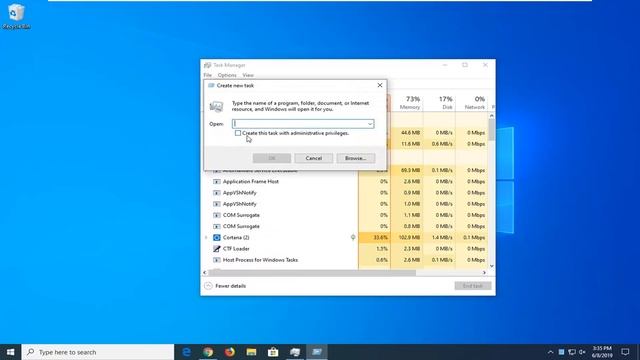Click the Task Manager title bar icon

point(207,65)
